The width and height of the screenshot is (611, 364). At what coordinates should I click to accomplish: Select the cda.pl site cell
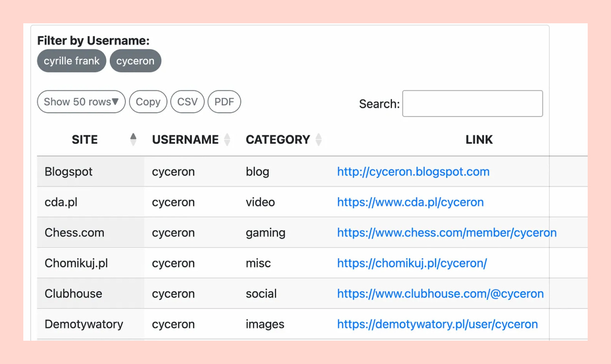(91, 202)
